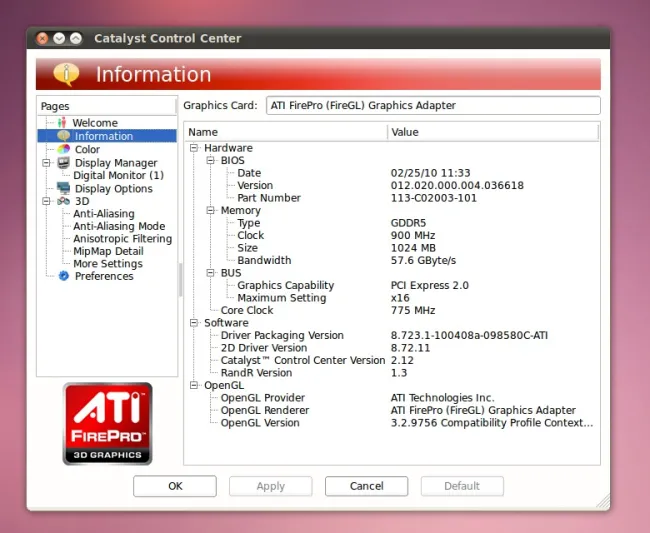The height and width of the screenshot is (533, 650).
Task: Click the Display Options screen icon
Action: point(63,188)
